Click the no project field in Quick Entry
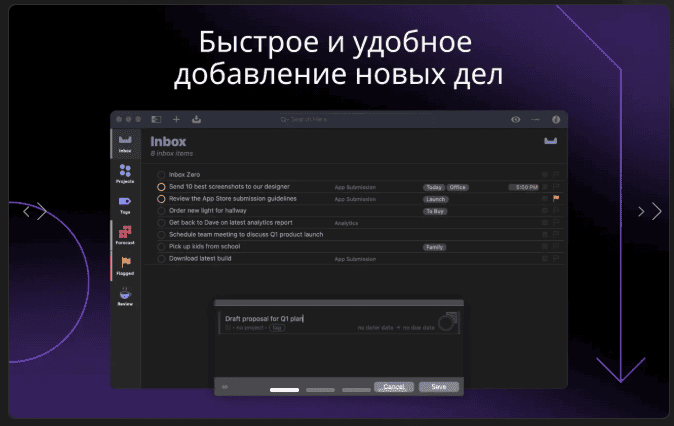This screenshot has height=426, width=674. click(x=250, y=328)
